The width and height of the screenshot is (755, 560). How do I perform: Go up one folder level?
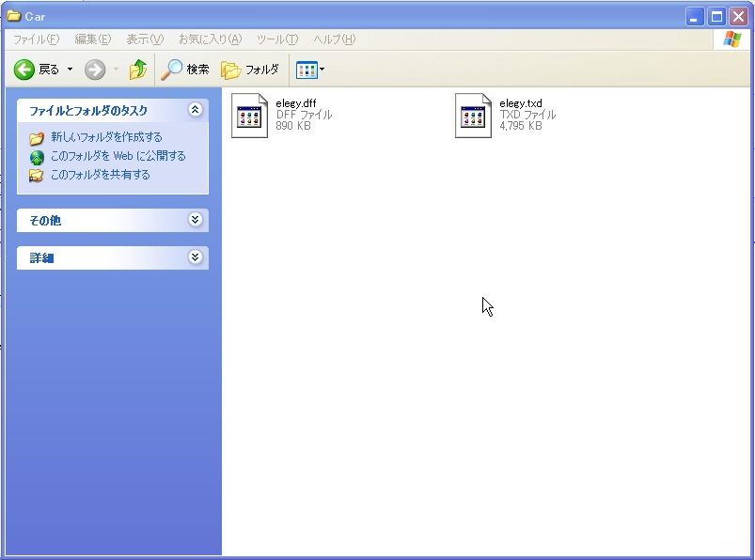click(x=138, y=70)
